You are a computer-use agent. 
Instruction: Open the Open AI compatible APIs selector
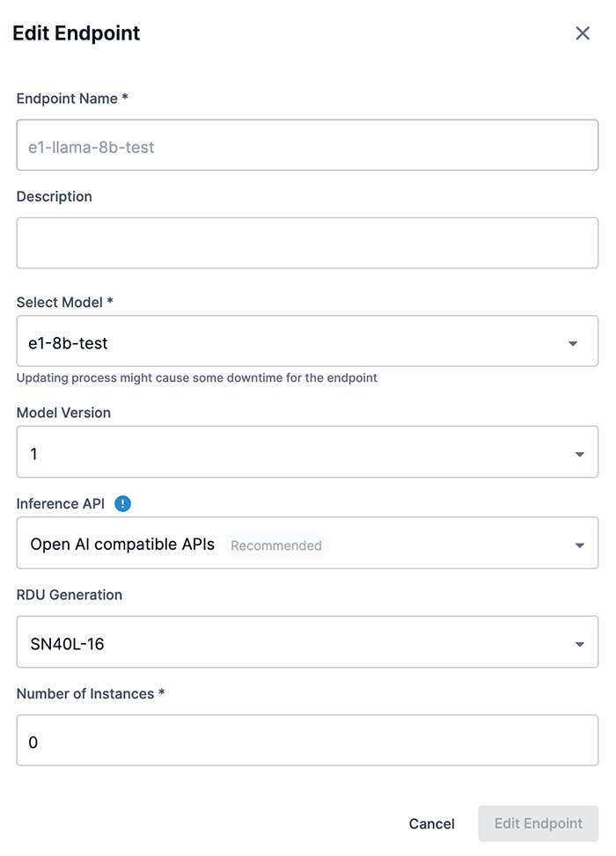(x=306, y=543)
